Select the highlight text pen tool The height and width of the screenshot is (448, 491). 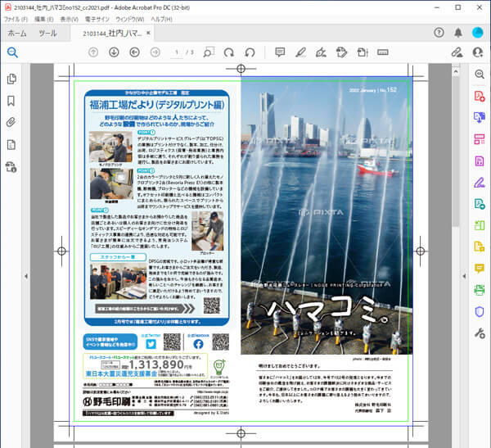(x=300, y=52)
